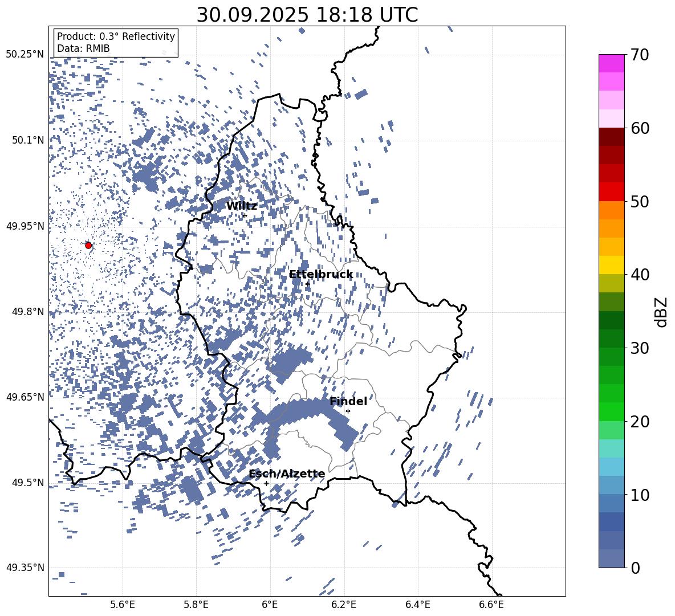Click the 49.65°N latitude label

point(25,397)
